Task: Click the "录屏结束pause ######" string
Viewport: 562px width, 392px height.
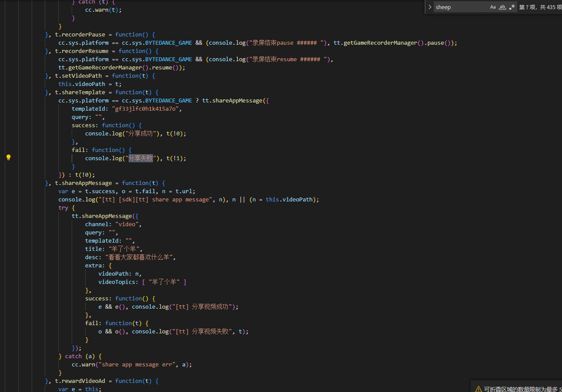Action: [286, 43]
